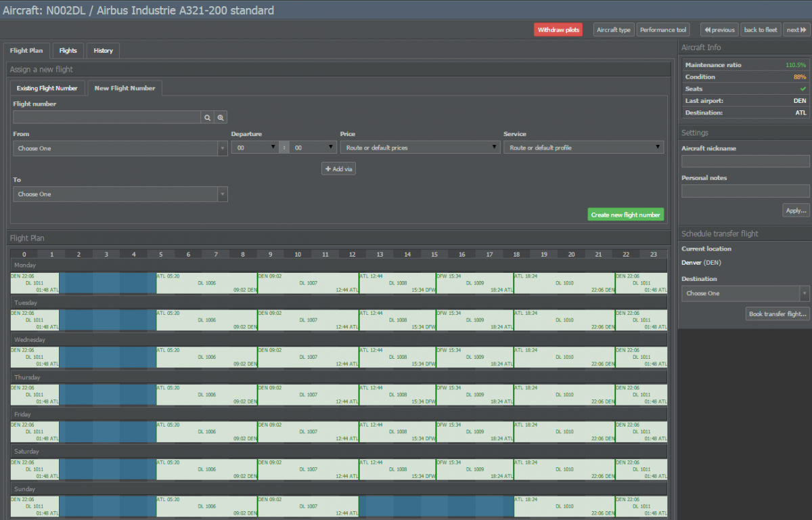Click the green Seats check mark
The width and height of the screenshot is (812, 520).
(x=803, y=89)
